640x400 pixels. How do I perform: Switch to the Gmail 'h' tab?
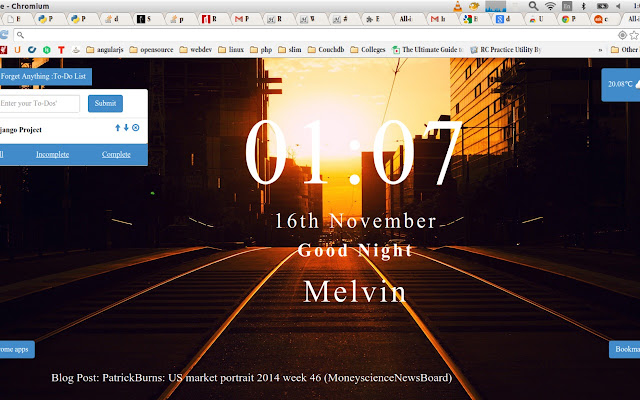point(442,19)
